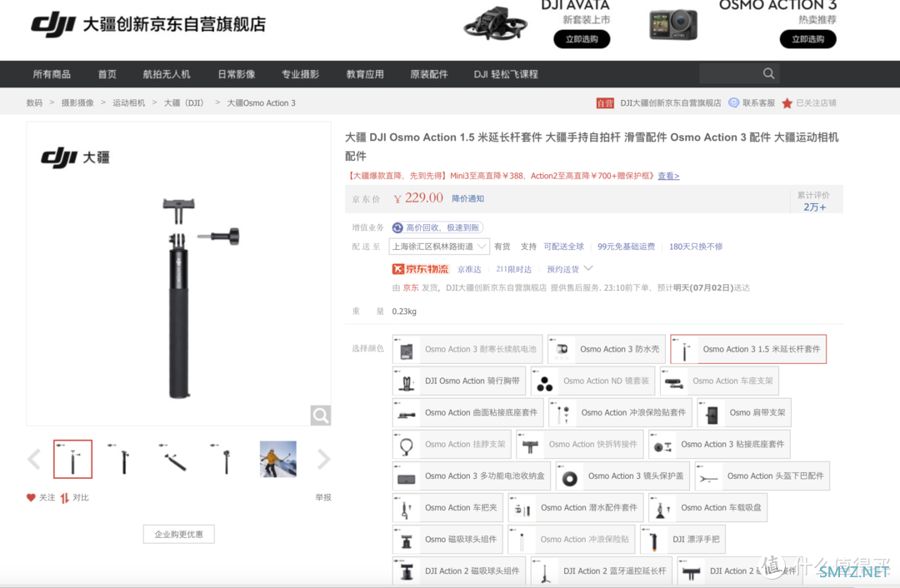
Task: Choose Osmo Action 车载吸盘 option
Action: (x=707, y=508)
